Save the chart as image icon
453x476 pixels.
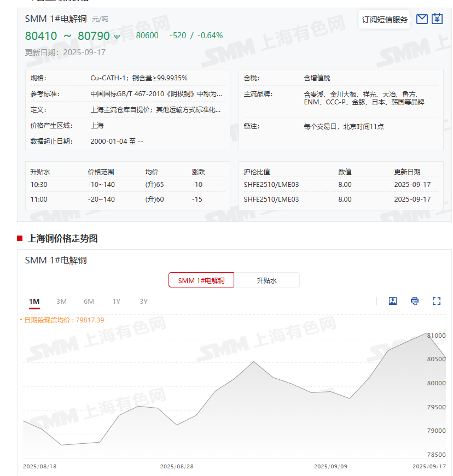tap(392, 301)
